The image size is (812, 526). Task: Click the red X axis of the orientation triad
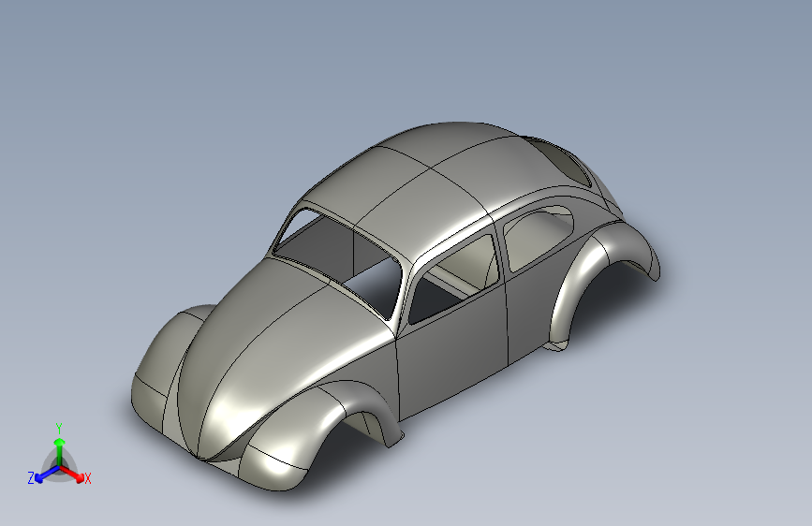[x=72, y=474]
